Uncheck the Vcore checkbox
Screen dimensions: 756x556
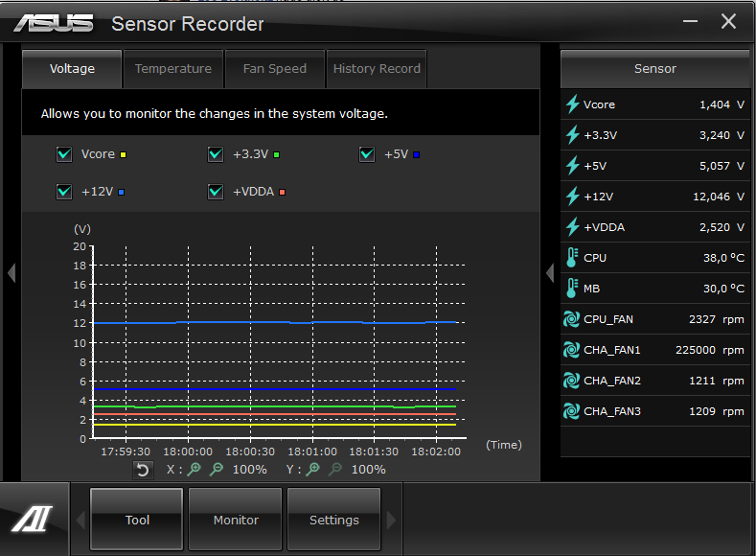tap(64, 154)
